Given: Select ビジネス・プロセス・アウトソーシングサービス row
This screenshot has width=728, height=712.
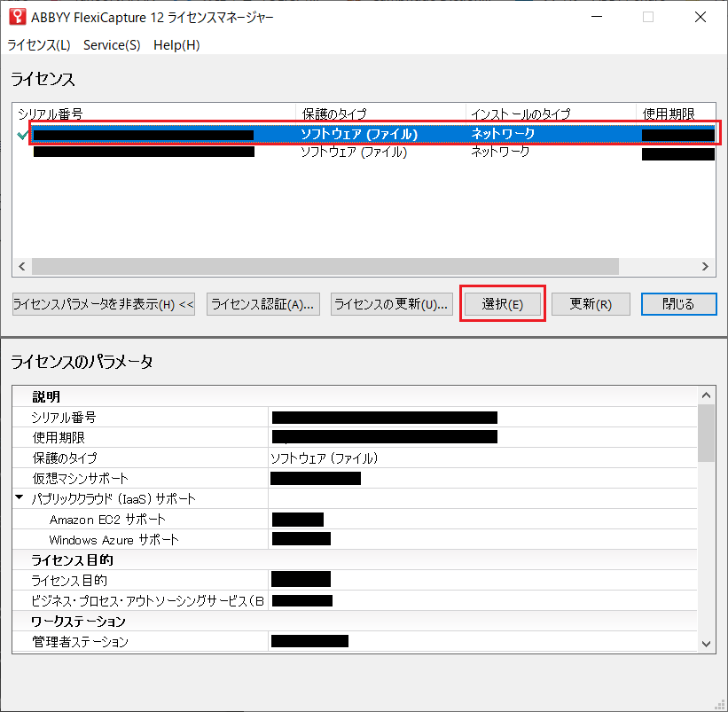Looking at the screenshot, I should coord(355,600).
